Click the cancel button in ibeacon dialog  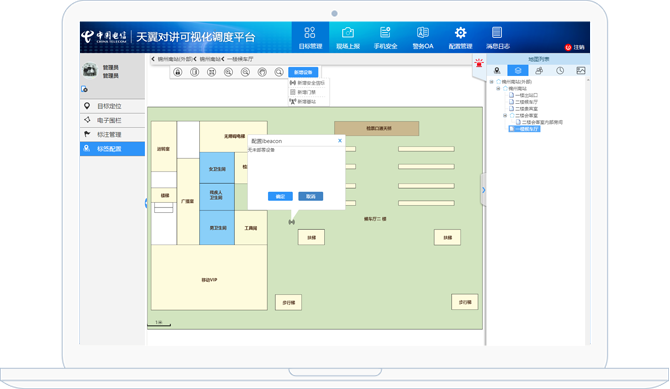(311, 196)
